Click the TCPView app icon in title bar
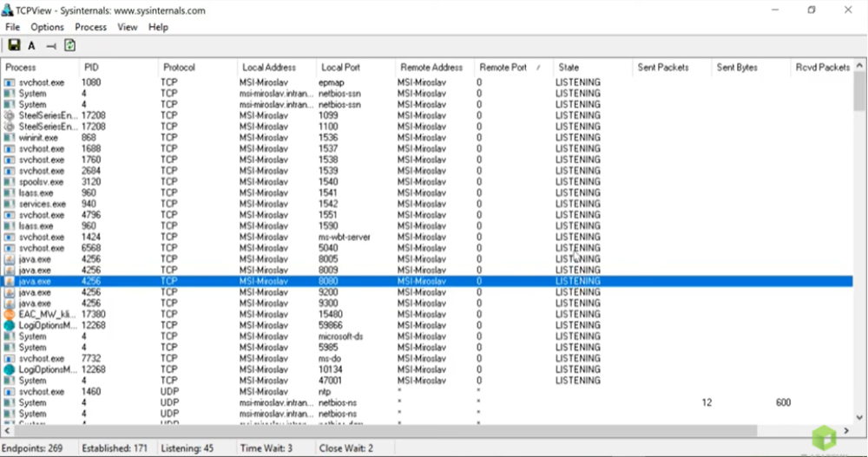Image resolution: width=868 pixels, height=457 pixels. click(x=10, y=10)
